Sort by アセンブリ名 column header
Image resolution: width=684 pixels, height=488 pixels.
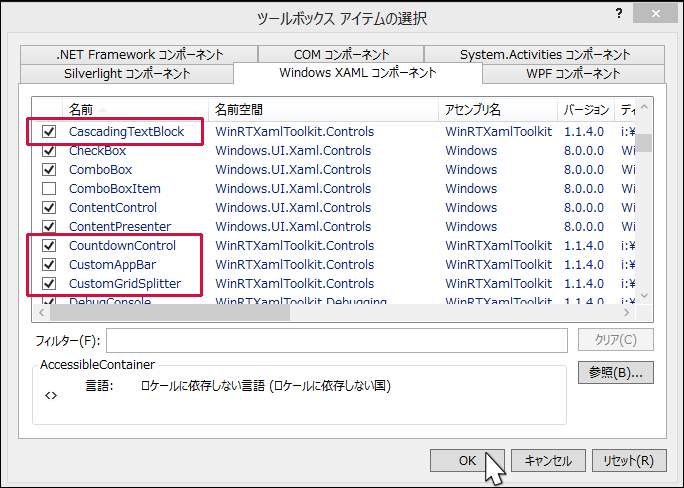(x=498, y=109)
